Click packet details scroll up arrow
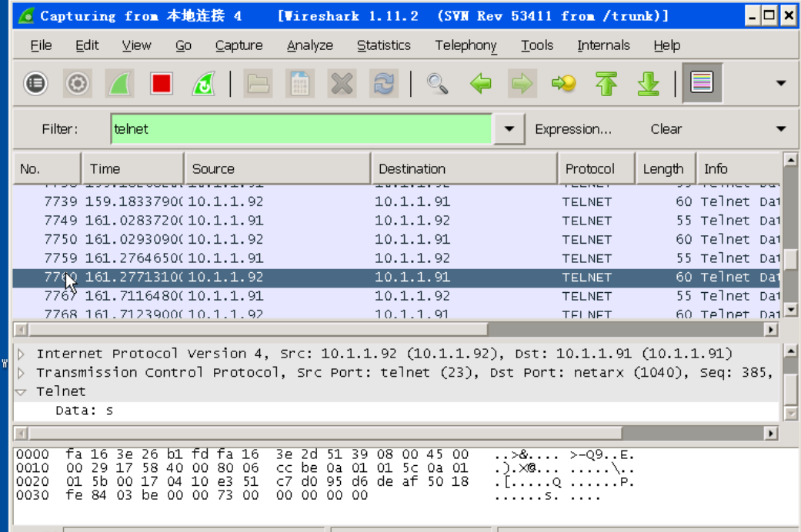801x532 pixels. pyautogui.click(x=790, y=351)
